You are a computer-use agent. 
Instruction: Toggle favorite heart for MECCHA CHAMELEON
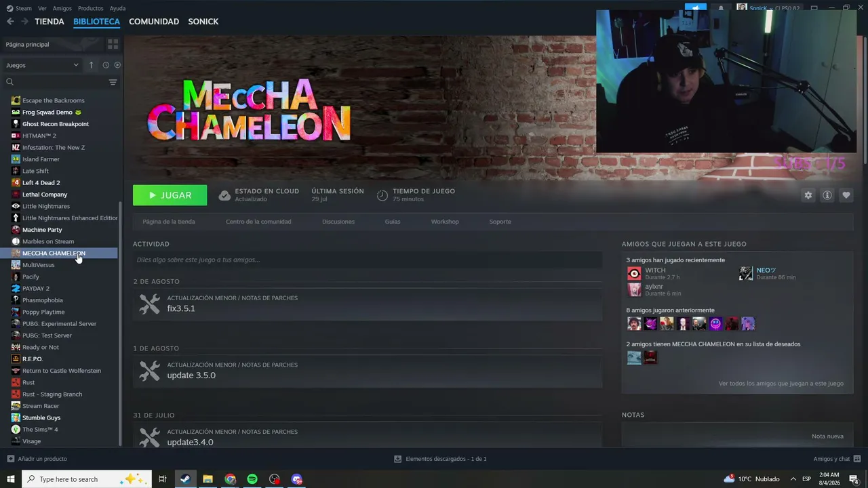pyautogui.click(x=846, y=195)
